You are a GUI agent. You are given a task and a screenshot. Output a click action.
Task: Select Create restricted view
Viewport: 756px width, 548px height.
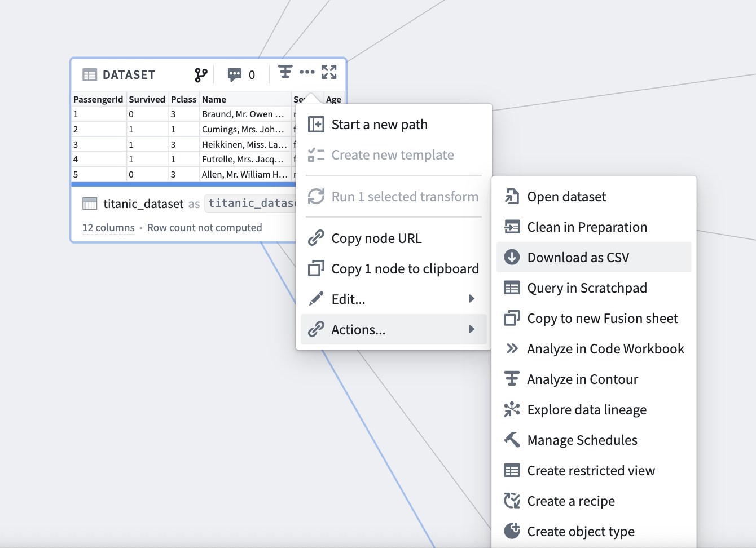pyautogui.click(x=594, y=470)
